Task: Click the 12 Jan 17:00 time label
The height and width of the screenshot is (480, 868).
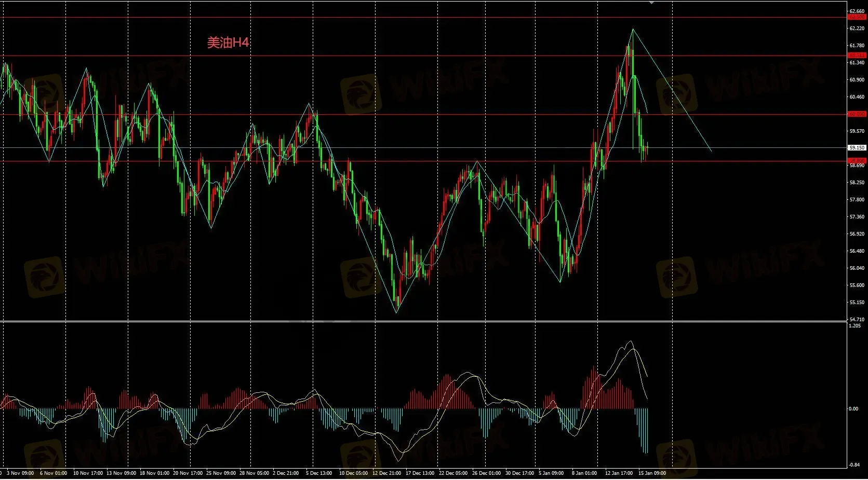Action: (x=619, y=473)
